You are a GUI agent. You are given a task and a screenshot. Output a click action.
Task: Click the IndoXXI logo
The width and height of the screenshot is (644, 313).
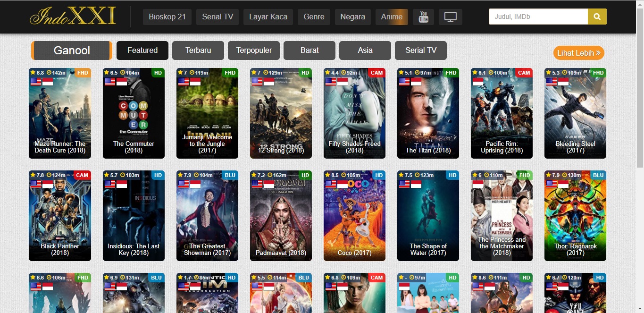(73, 17)
